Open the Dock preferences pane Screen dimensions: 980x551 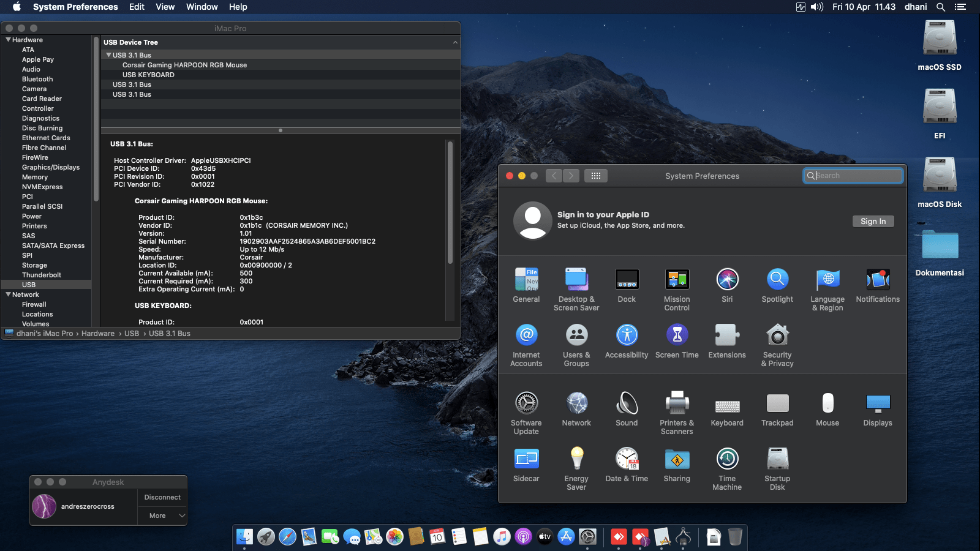point(627,285)
